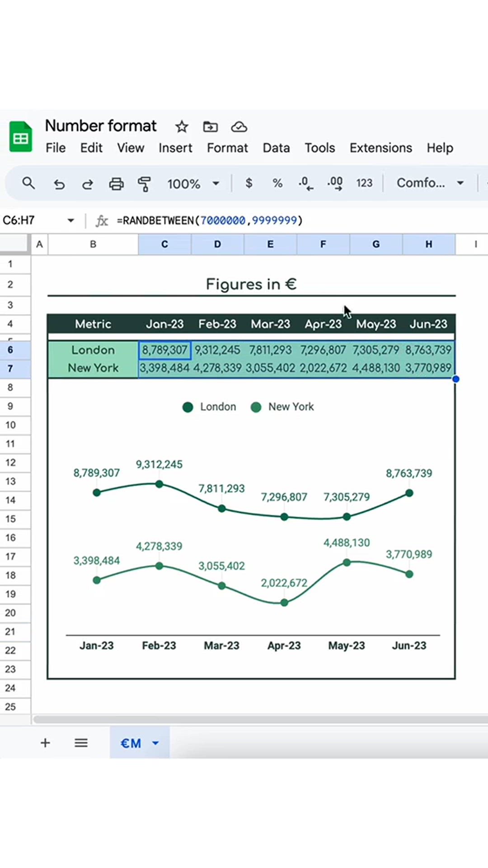Increase decimal places
488x868 pixels.
click(x=335, y=183)
